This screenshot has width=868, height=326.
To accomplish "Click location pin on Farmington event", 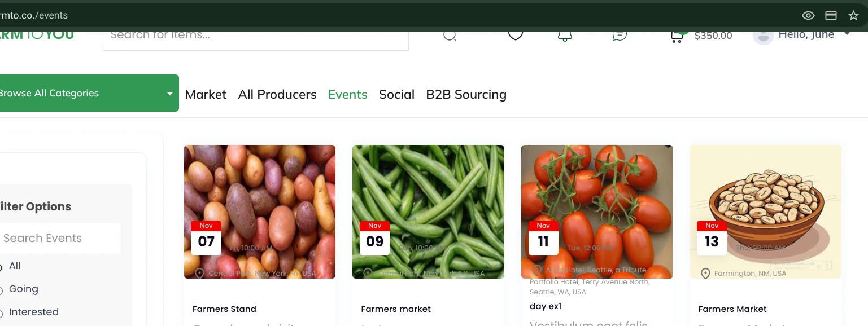I will 705,274.
